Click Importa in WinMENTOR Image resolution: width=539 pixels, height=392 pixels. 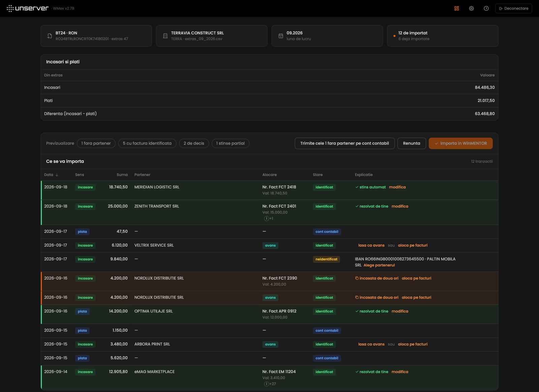click(461, 143)
